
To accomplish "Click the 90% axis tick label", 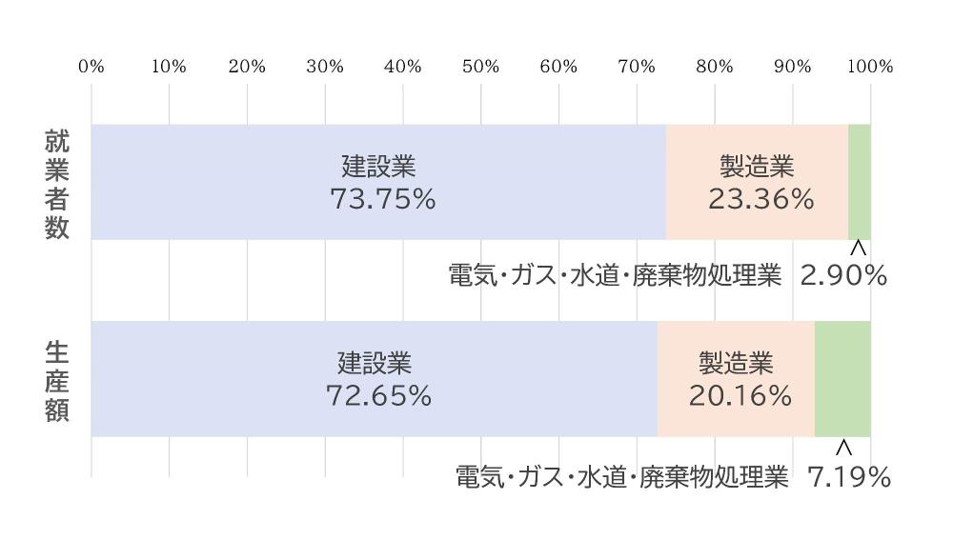I will pos(793,67).
